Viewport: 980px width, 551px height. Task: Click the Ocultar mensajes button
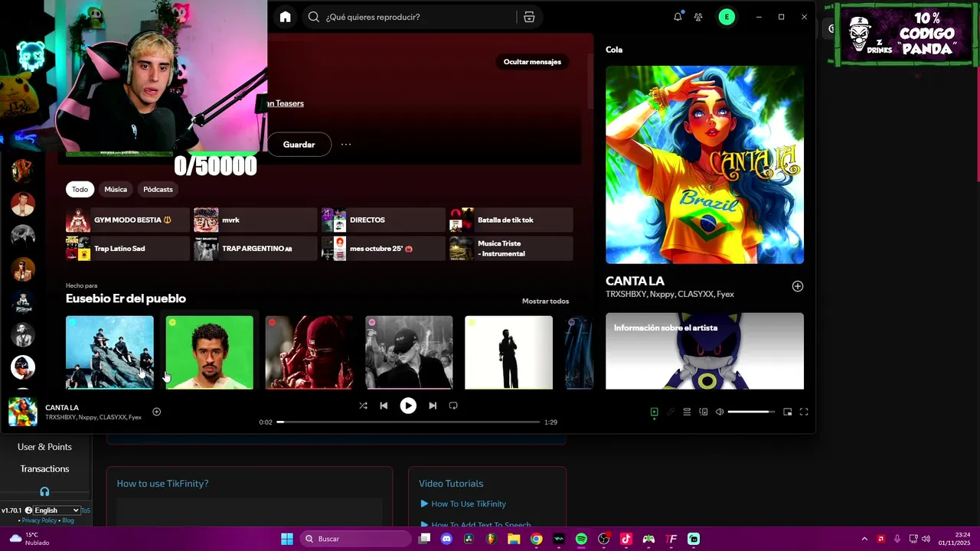(x=532, y=62)
